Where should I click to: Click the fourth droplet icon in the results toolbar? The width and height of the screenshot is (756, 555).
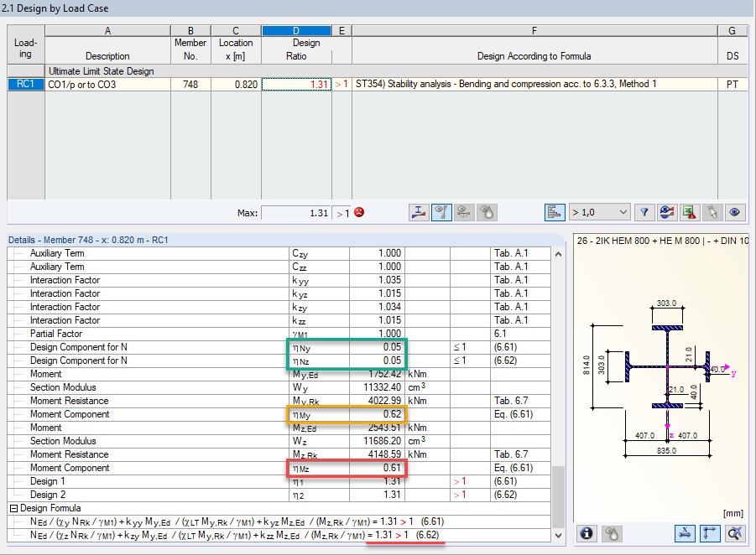(487, 212)
